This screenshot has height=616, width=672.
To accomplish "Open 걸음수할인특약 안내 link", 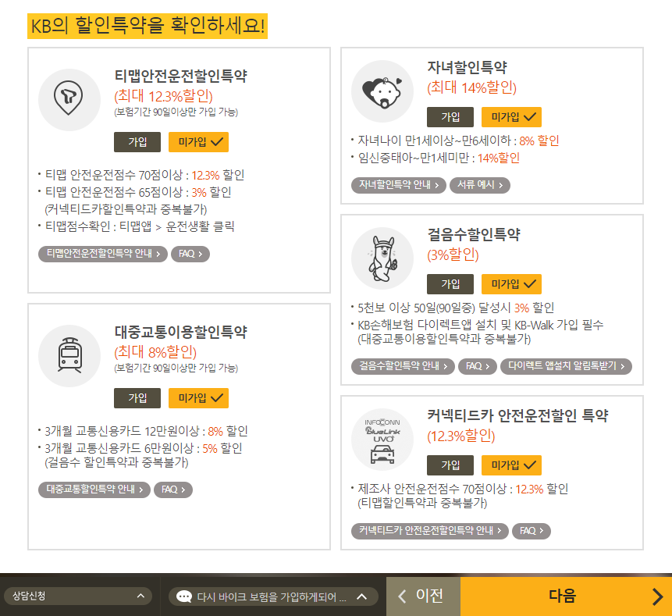I will 403,366.
